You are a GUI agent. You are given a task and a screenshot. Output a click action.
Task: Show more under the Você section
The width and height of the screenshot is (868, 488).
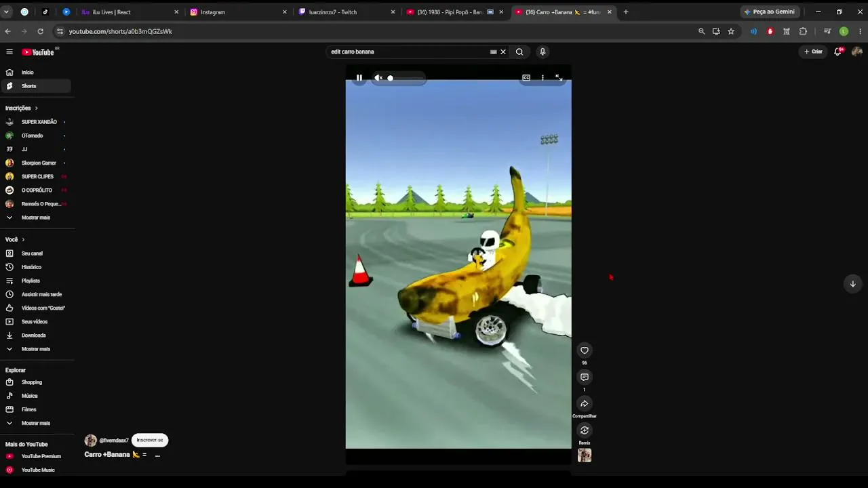coord(35,349)
